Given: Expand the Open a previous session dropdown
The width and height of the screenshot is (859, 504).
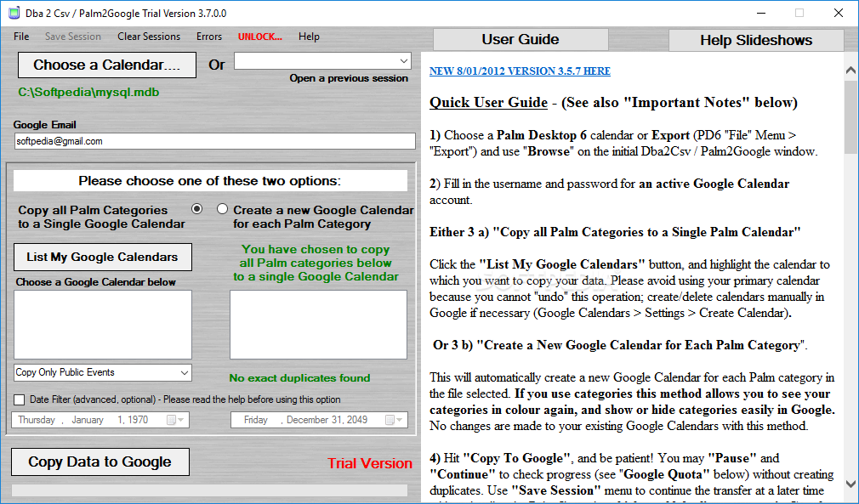Looking at the screenshot, I should click(404, 60).
